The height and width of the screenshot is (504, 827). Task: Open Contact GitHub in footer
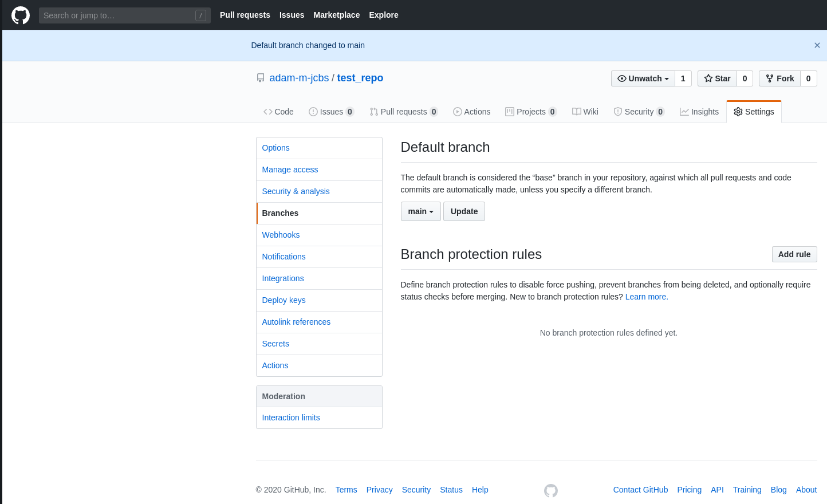(x=640, y=490)
